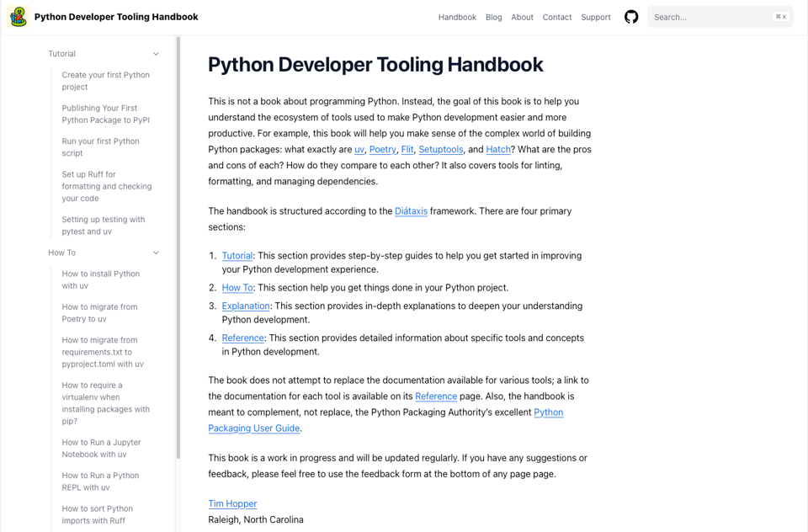Viewport: 808px width, 532px height.
Task: Open the GitHub repository icon
Action: 631,17
